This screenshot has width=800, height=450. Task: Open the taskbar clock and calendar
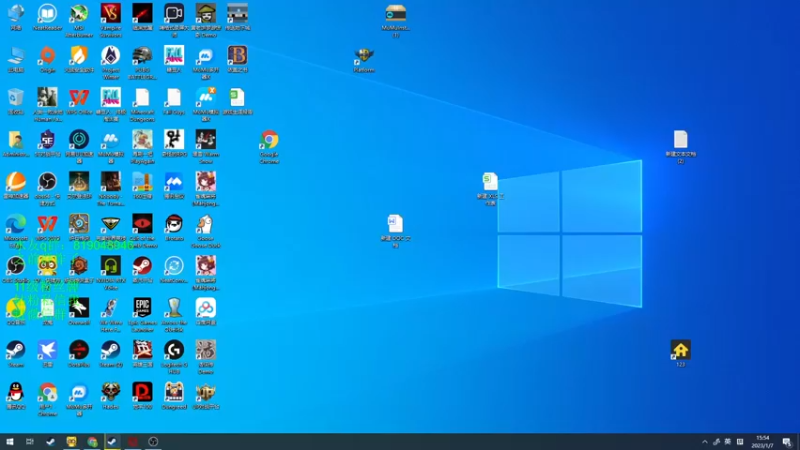coord(762,442)
